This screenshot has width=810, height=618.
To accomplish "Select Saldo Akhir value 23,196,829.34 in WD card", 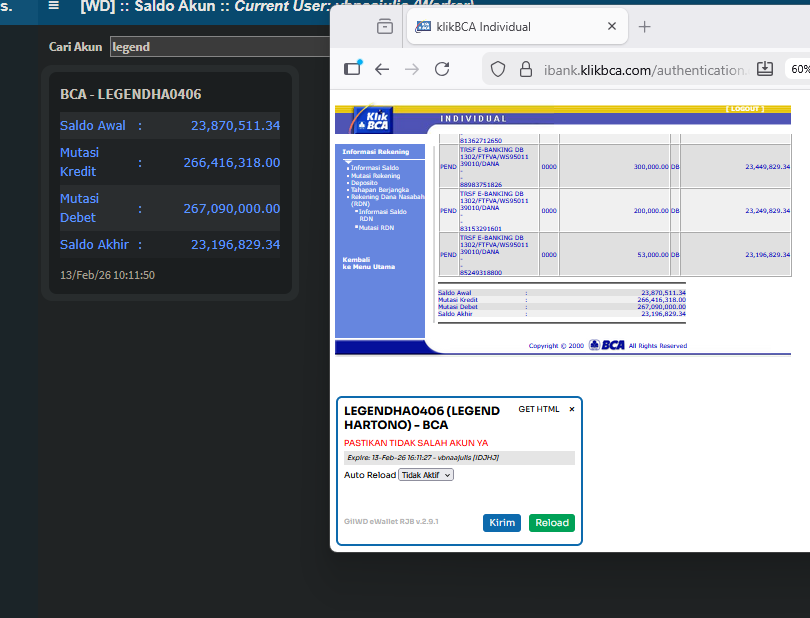I will (x=236, y=244).
